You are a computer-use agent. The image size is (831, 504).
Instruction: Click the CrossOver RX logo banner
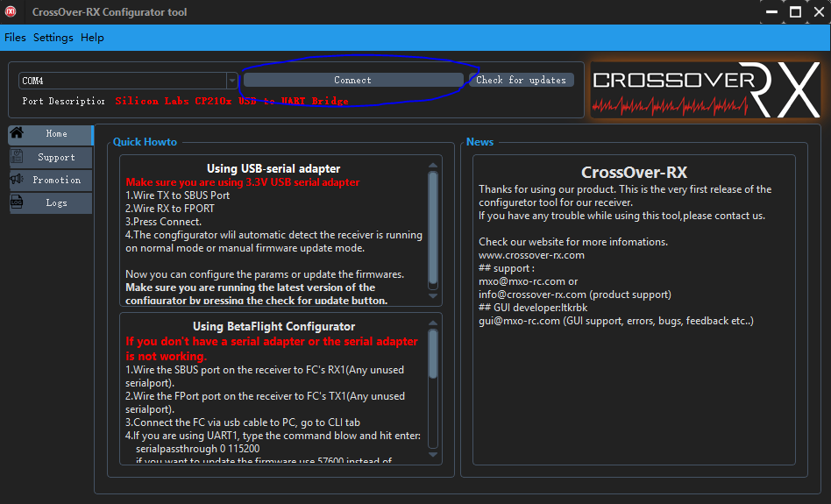(x=706, y=89)
